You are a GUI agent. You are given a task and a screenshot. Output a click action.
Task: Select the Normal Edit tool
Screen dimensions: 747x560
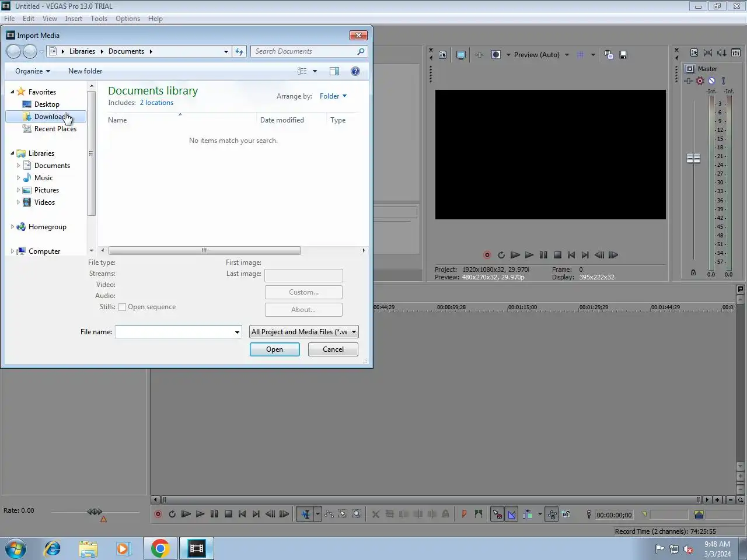(x=305, y=514)
